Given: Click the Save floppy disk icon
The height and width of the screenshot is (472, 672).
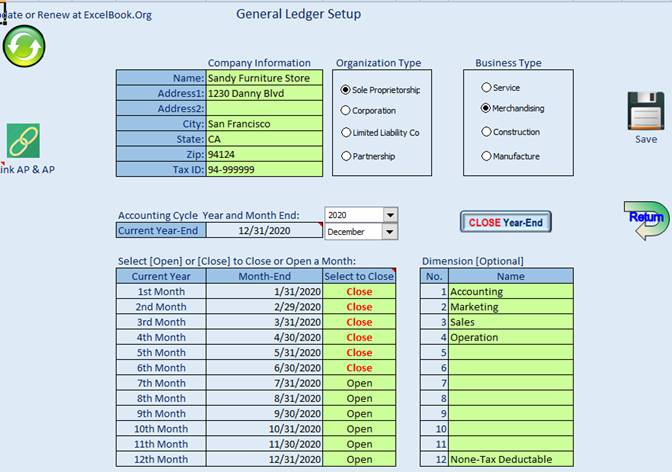Looking at the screenshot, I should point(645,111).
